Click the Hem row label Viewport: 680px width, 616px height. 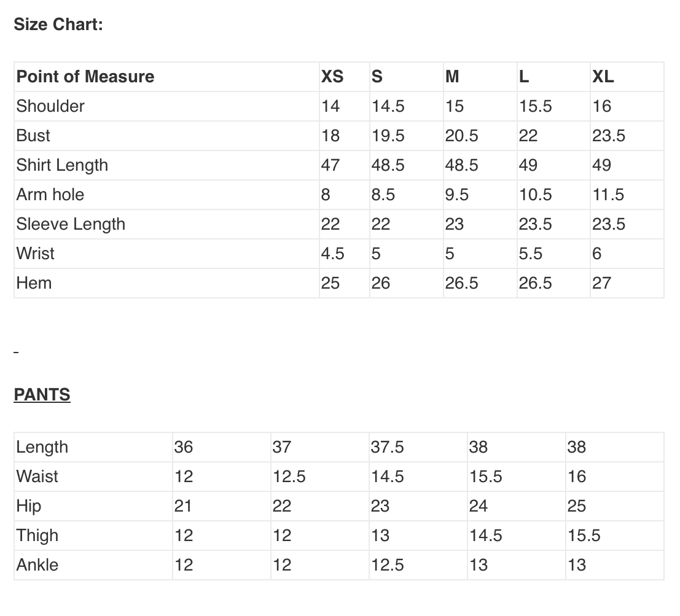[x=34, y=283]
